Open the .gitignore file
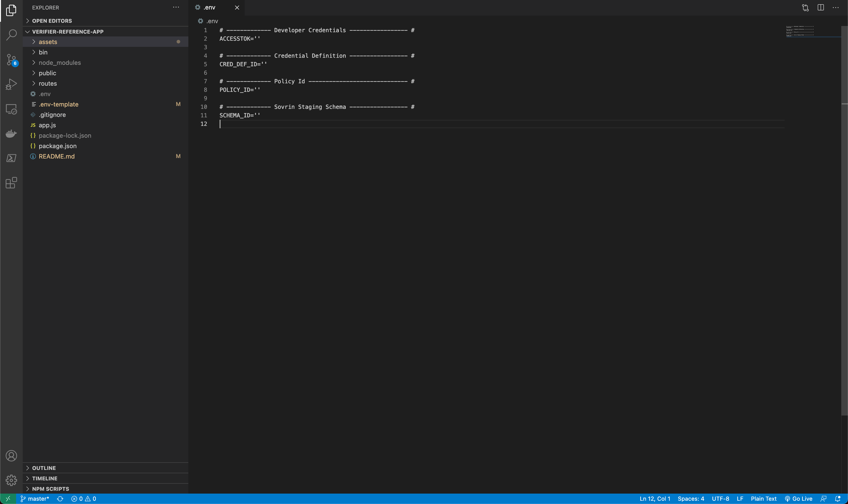Image resolution: width=848 pixels, height=504 pixels. (106, 115)
